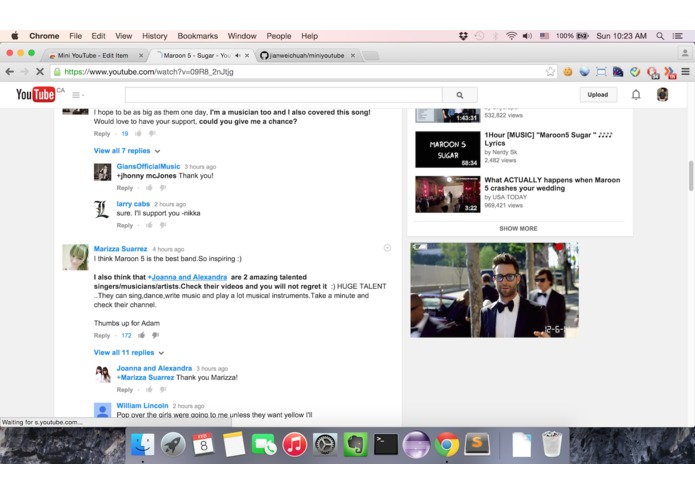Viewport: 695px width, 494px height.
Task: Open the YouTube guide hamburger menu
Action: 78,95
